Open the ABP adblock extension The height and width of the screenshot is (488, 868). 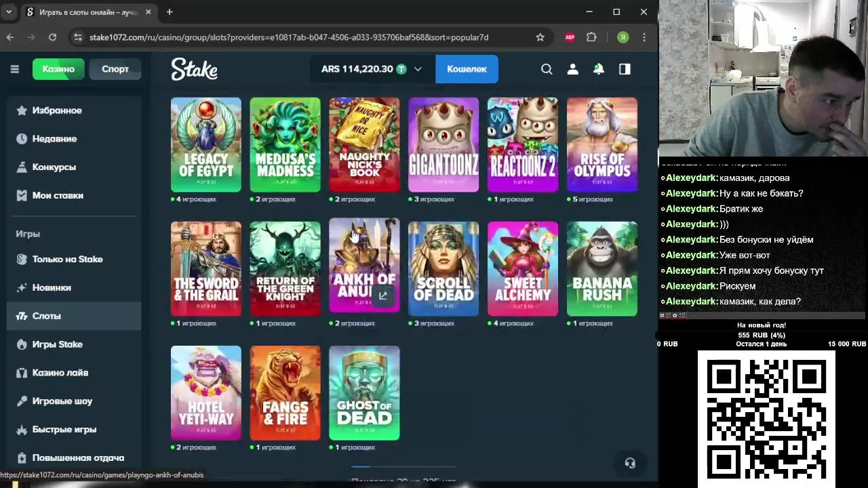click(570, 37)
